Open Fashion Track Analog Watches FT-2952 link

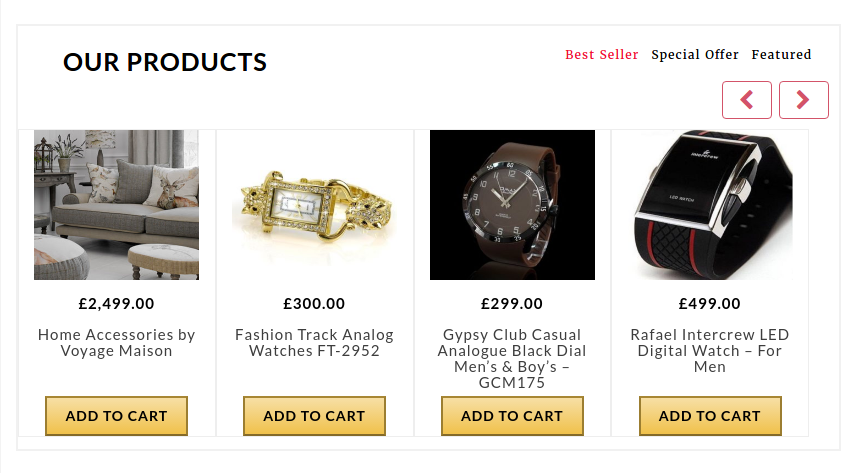[x=314, y=343]
